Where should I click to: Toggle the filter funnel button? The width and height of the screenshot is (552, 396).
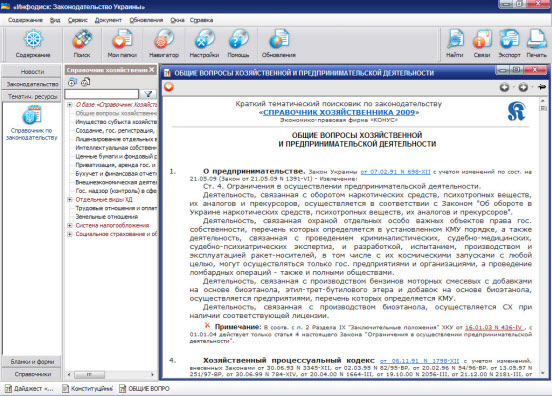148,94
